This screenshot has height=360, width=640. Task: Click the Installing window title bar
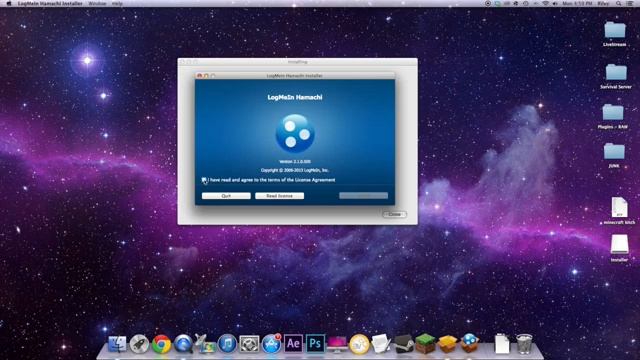298,62
